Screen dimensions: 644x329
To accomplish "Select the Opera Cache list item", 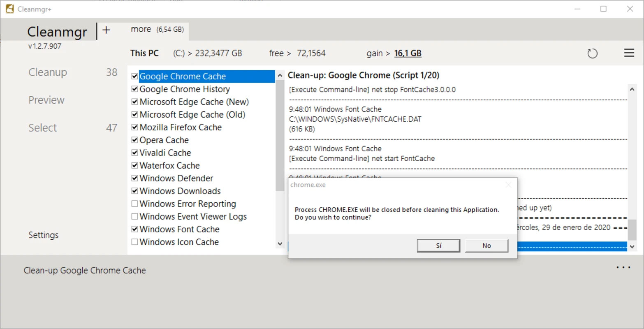I will tap(164, 140).
